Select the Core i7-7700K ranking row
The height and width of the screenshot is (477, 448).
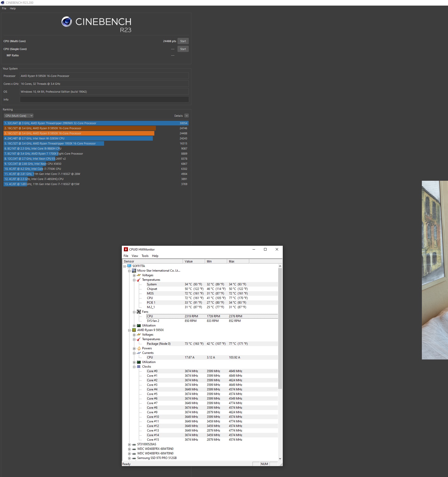tap(96, 169)
